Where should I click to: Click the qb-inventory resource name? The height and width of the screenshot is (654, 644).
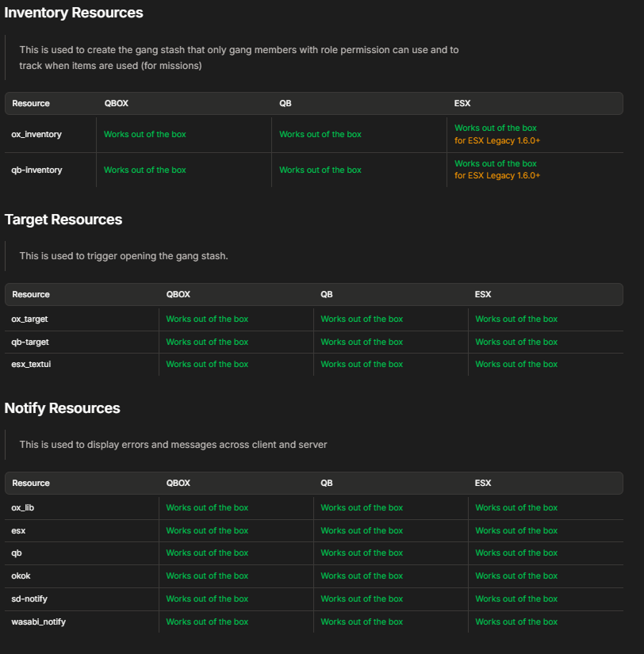click(36, 170)
